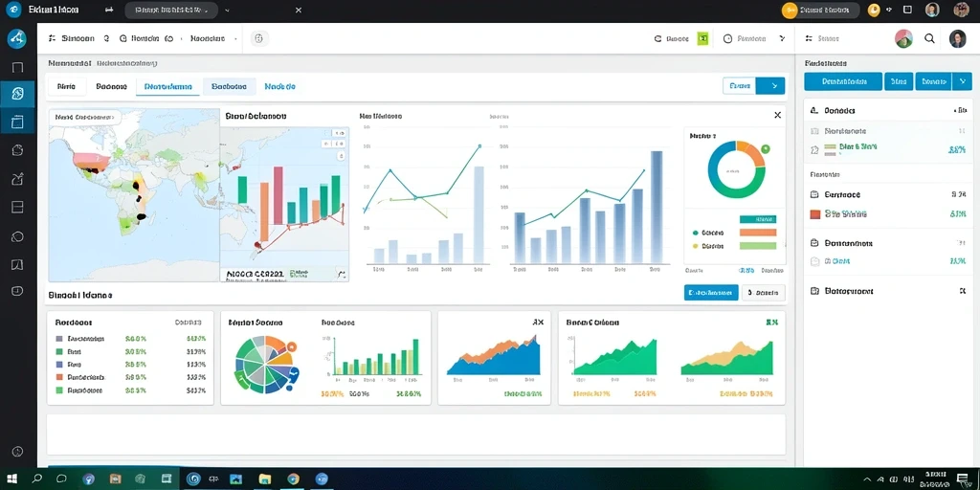The height and width of the screenshot is (490, 980).
Task: Click the double-arrow icon in the title bar
Action: pyautogui.click(x=109, y=10)
